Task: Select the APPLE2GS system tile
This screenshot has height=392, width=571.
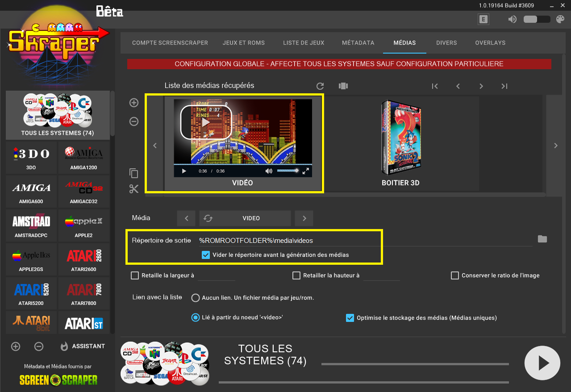Action: point(31,259)
